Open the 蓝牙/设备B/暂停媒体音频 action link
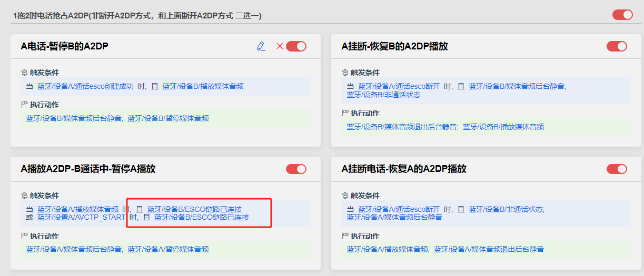This screenshot has height=276, width=644. coord(168,118)
